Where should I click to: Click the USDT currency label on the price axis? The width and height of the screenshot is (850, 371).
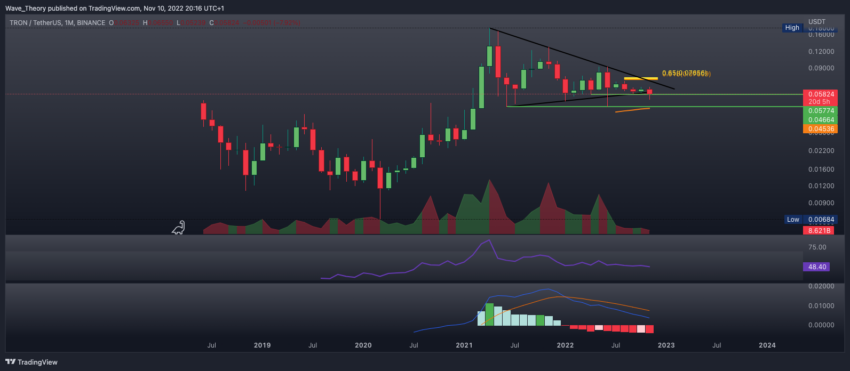[816, 21]
